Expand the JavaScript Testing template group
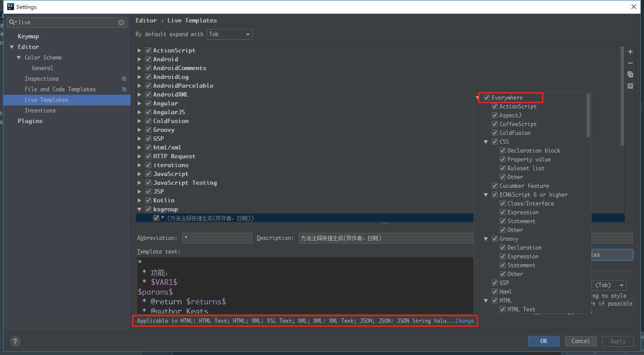The width and height of the screenshot is (644, 355). point(139,183)
